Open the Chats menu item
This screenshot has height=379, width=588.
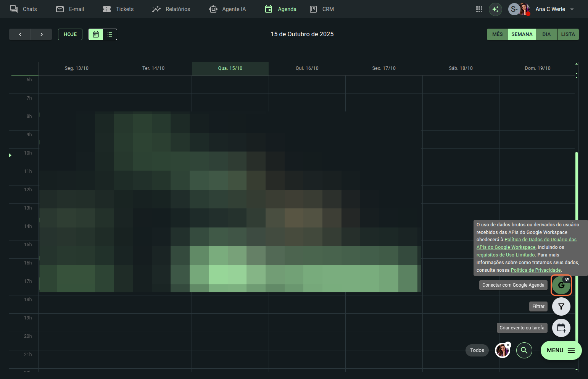point(23,9)
